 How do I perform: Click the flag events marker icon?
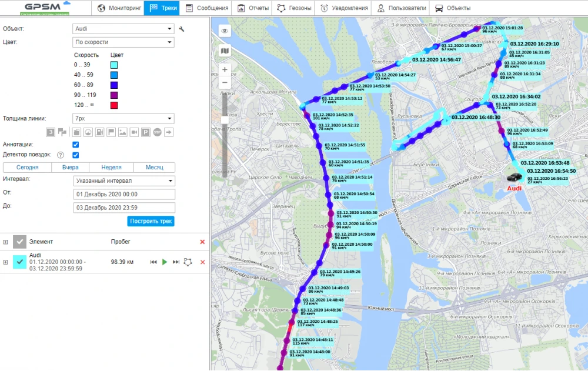click(x=111, y=132)
